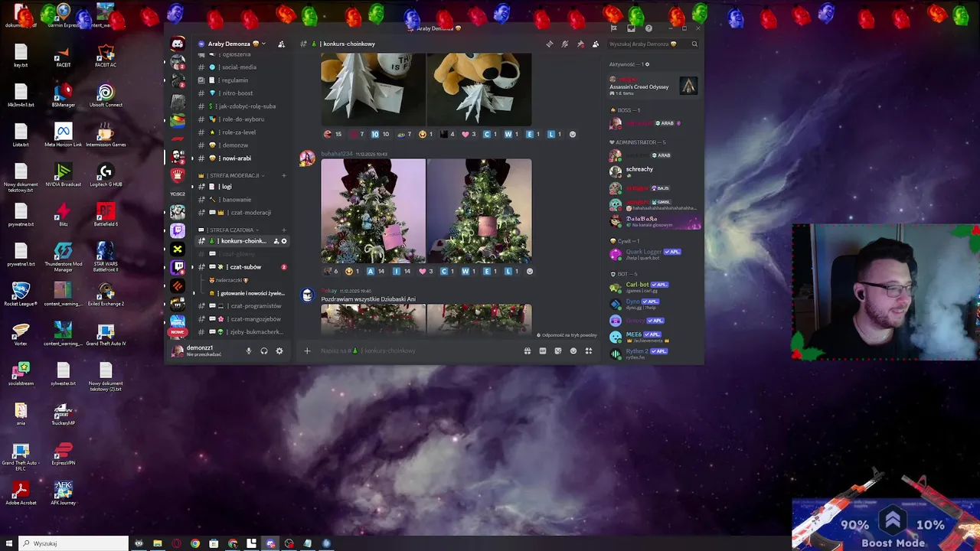Click Chrome icon in Windows taskbar
The height and width of the screenshot is (551, 980).
pos(195,543)
